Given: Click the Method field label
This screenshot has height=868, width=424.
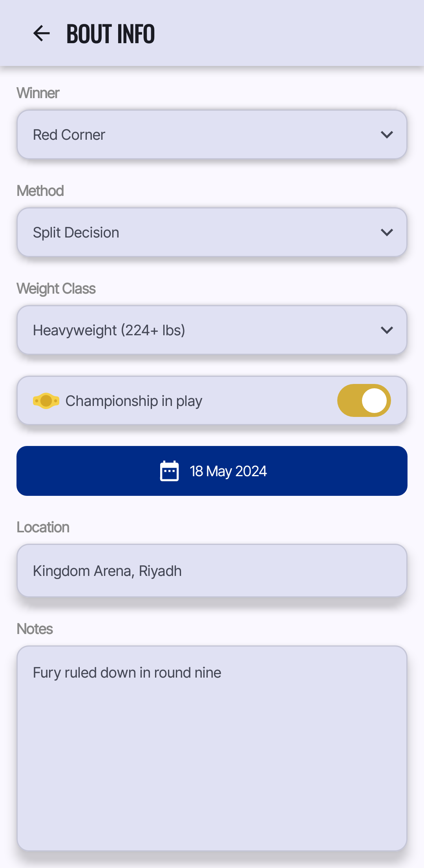Looking at the screenshot, I should coord(40,191).
